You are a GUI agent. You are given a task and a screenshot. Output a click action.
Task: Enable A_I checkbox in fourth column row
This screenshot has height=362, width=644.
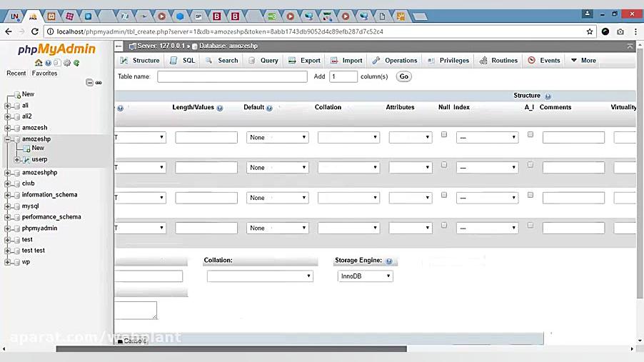530,225
